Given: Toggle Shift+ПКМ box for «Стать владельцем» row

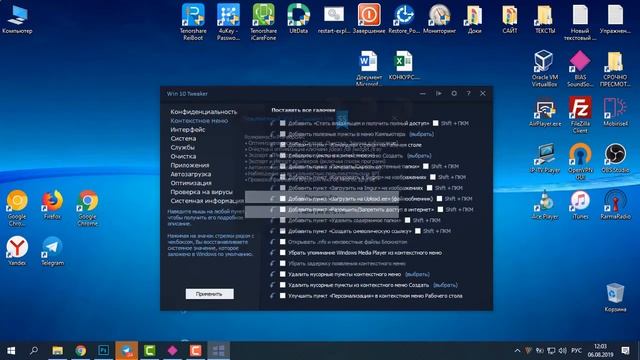Looking at the screenshot, I should pyautogui.click(x=436, y=123).
